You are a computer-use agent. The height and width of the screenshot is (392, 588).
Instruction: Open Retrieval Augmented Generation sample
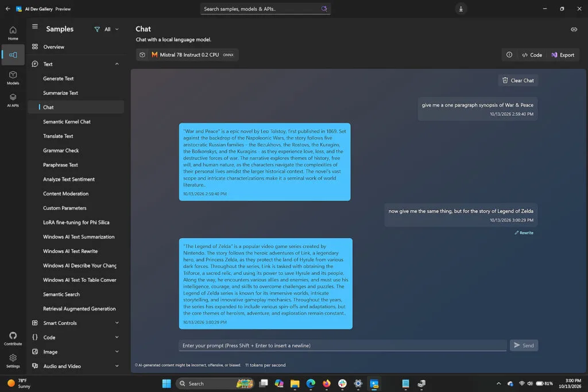[x=76, y=309]
